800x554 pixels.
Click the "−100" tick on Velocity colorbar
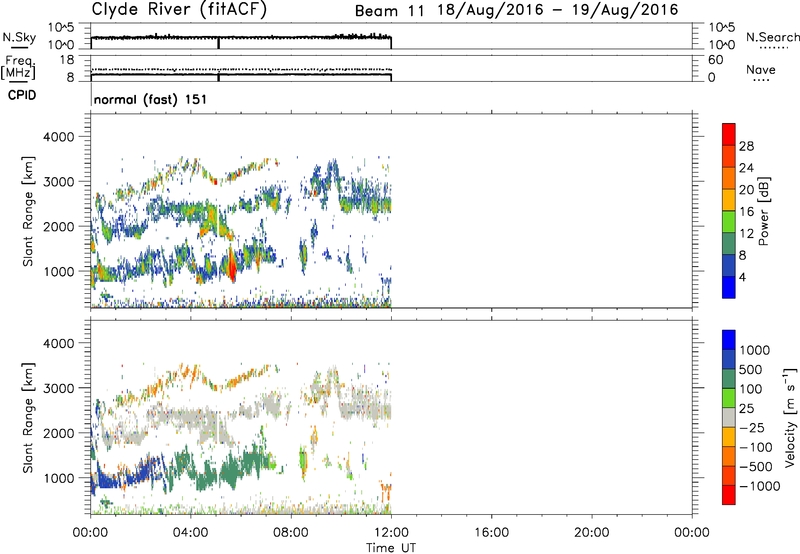point(756,447)
